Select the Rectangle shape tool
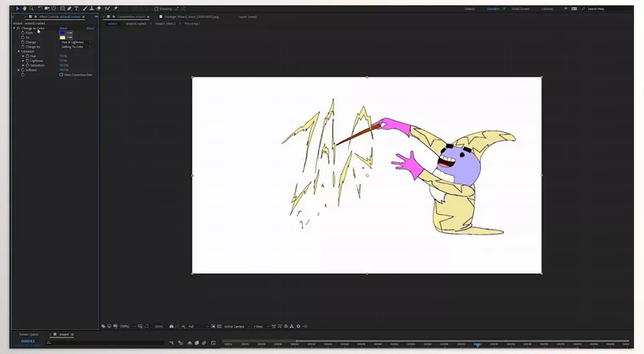644x354 pixels. [62, 9]
